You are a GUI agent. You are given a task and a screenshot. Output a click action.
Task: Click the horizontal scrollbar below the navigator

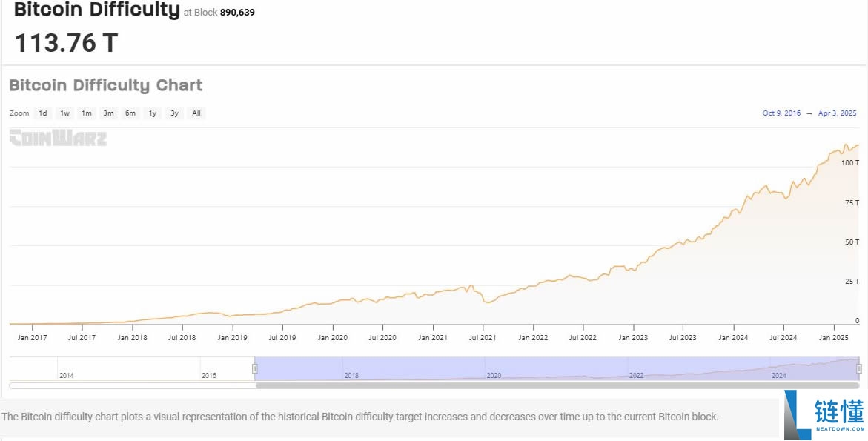pos(557,385)
